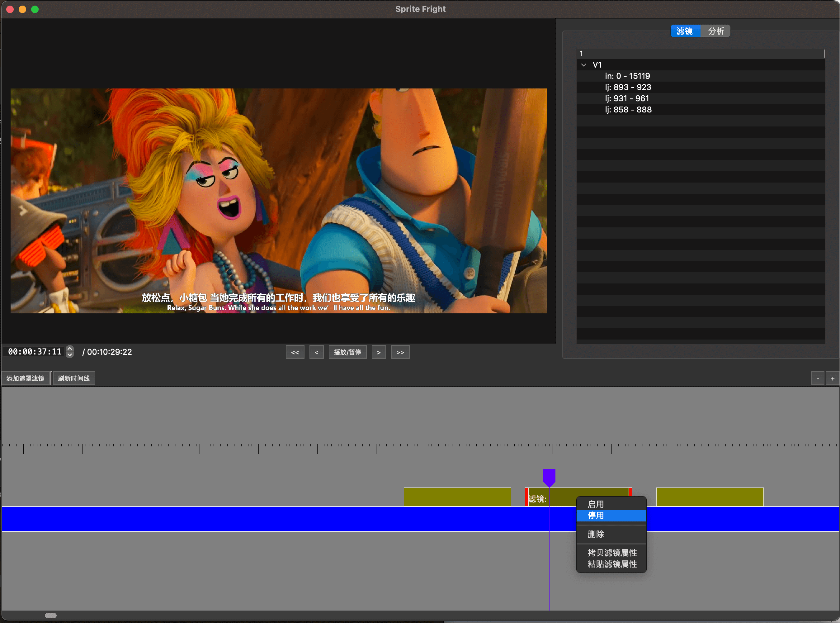Select the leftmost olive filter clip
The width and height of the screenshot is (840, 623).
tap(457, 497)
